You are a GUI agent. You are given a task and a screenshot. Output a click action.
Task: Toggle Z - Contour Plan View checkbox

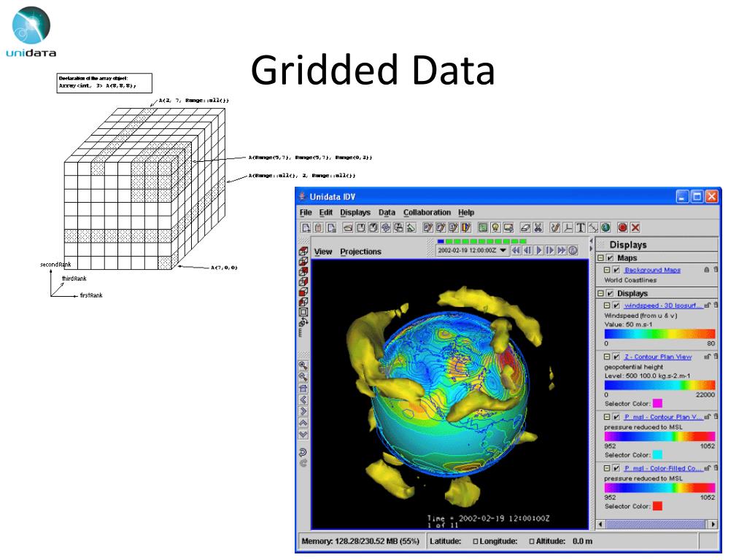click(616, 357)
